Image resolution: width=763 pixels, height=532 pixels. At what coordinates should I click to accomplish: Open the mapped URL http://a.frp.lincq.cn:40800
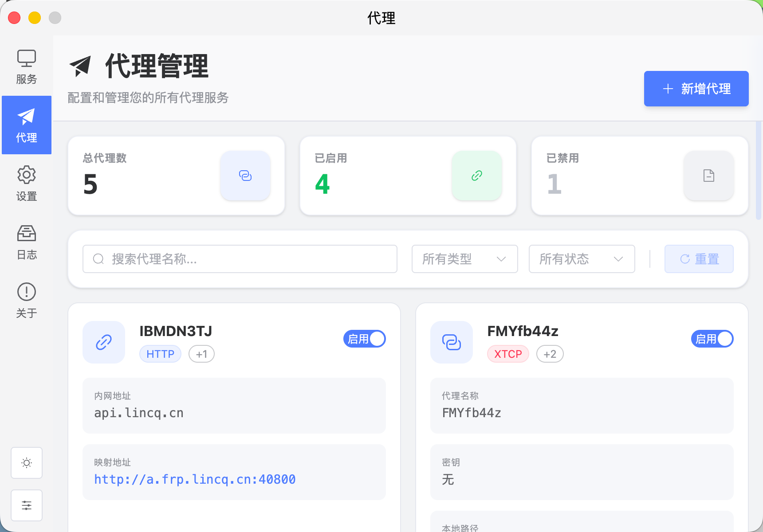click(194, 479)
